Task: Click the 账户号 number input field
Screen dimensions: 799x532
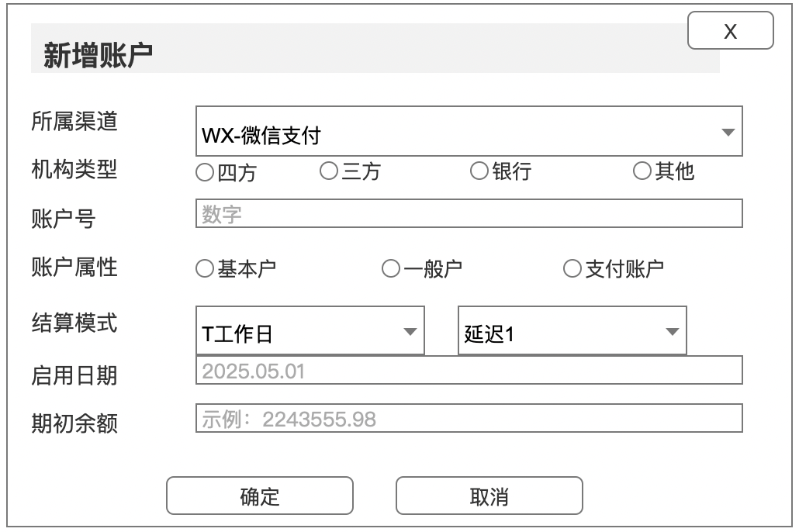Action: click(465, 214)
